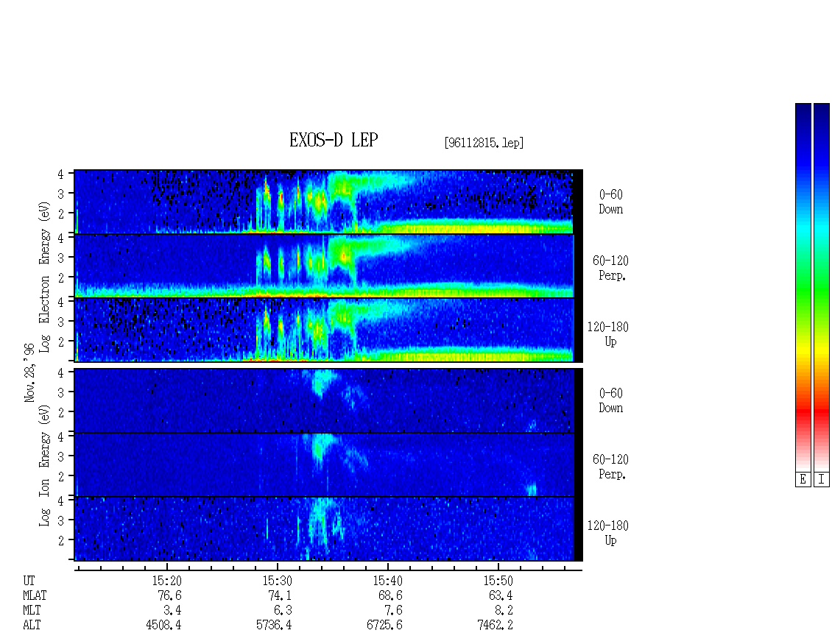Click the 0-60 Down label beside ion panels
Viewport: 832px width, 644px height.
610,400
